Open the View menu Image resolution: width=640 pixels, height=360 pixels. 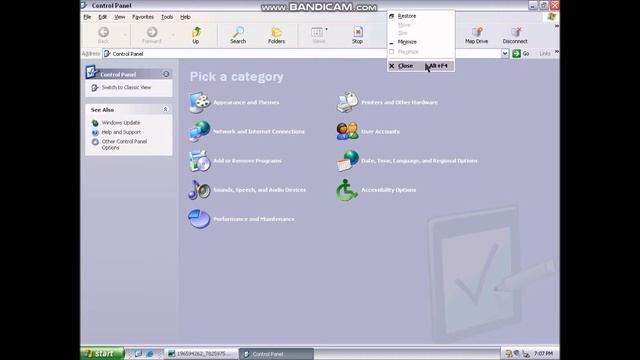[x=120, y=17]
